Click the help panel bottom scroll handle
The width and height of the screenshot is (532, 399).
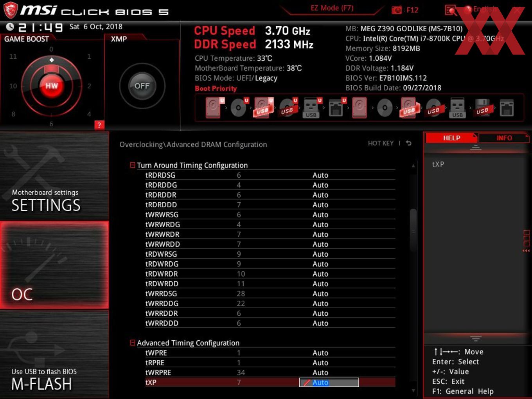click(476, 338)
